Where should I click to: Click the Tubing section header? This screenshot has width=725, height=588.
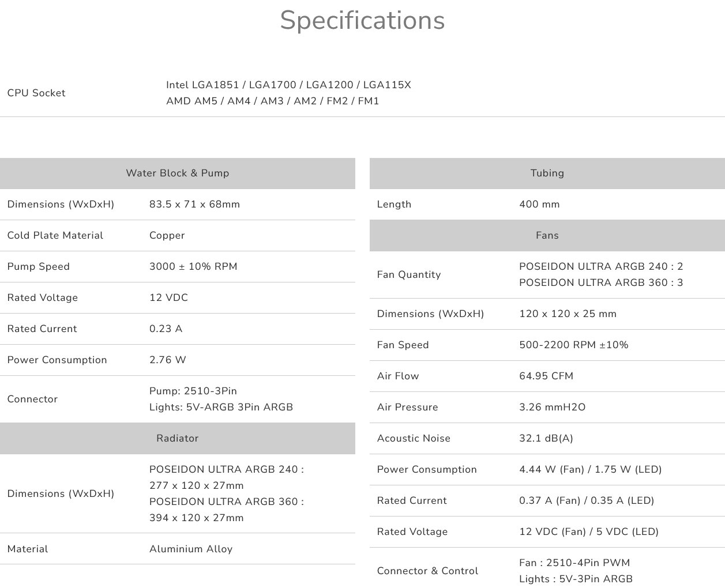(547, 173)
